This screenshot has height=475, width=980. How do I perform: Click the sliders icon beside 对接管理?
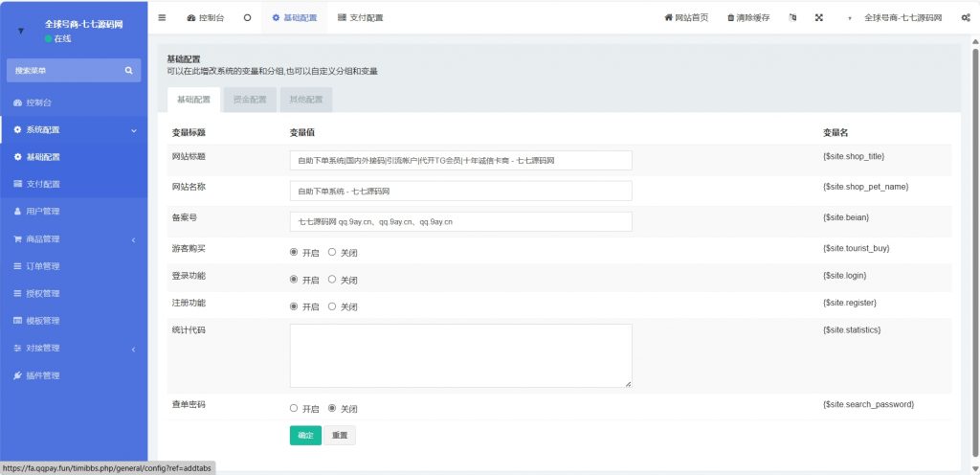pyautogui.click(x=17, y=349)
